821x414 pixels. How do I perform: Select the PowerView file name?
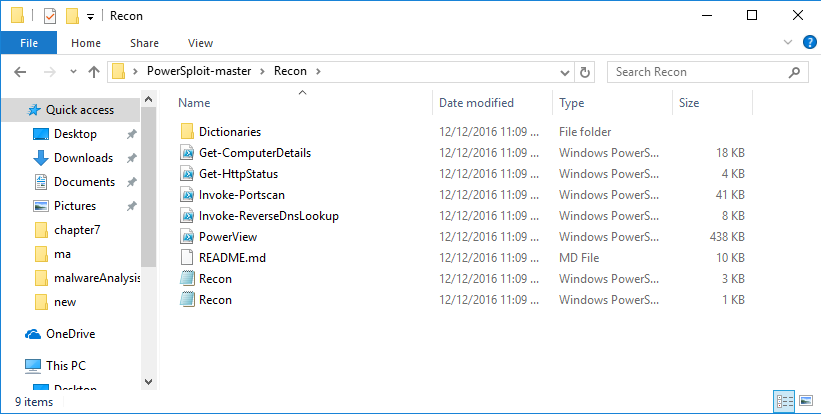click(228, 237)
